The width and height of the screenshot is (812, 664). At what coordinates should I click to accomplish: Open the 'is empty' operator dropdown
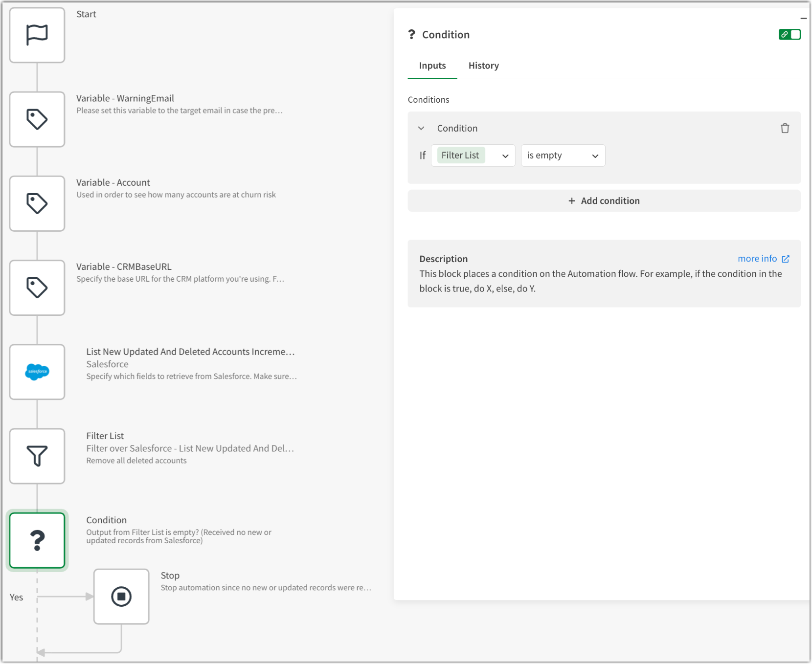point(563,155)
